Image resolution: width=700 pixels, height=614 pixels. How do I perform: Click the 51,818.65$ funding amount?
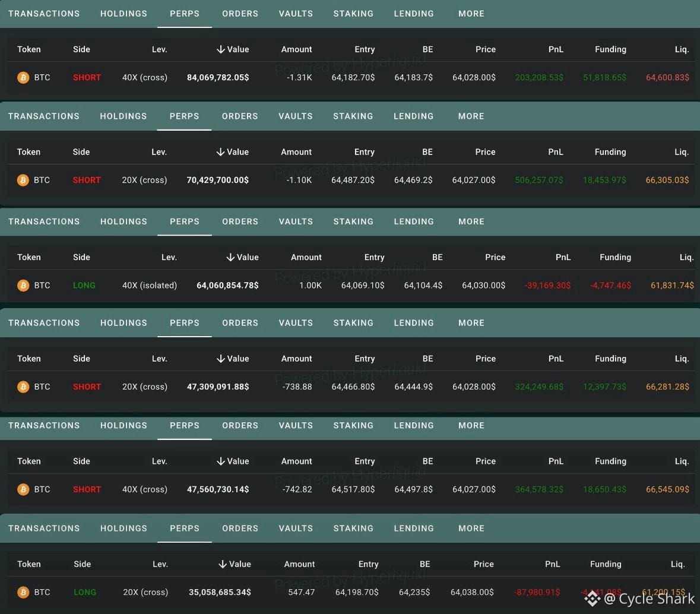click(604, 78)
